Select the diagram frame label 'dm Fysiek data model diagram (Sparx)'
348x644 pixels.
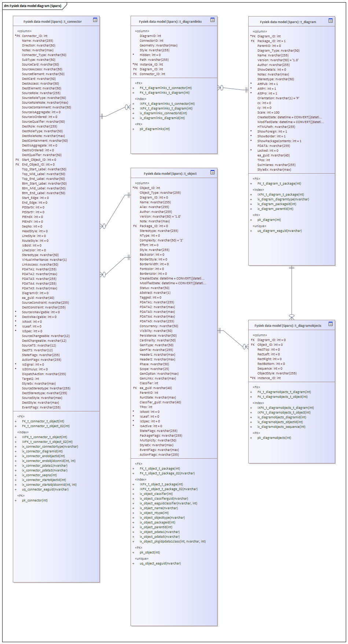click(x=33, y=6)
